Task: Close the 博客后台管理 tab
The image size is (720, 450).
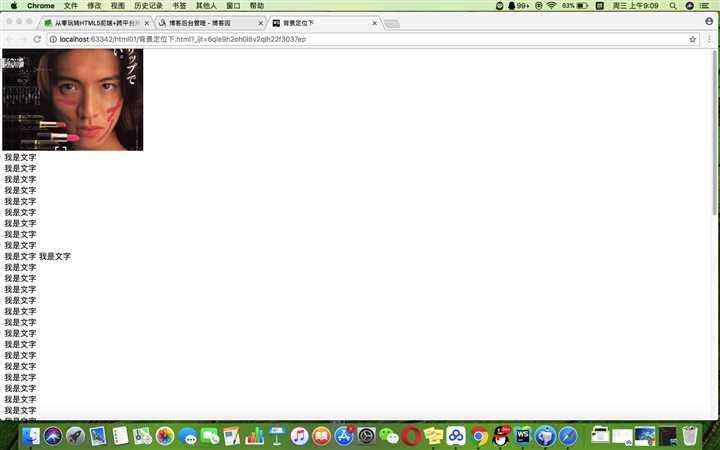Action: tap(260, 23)
